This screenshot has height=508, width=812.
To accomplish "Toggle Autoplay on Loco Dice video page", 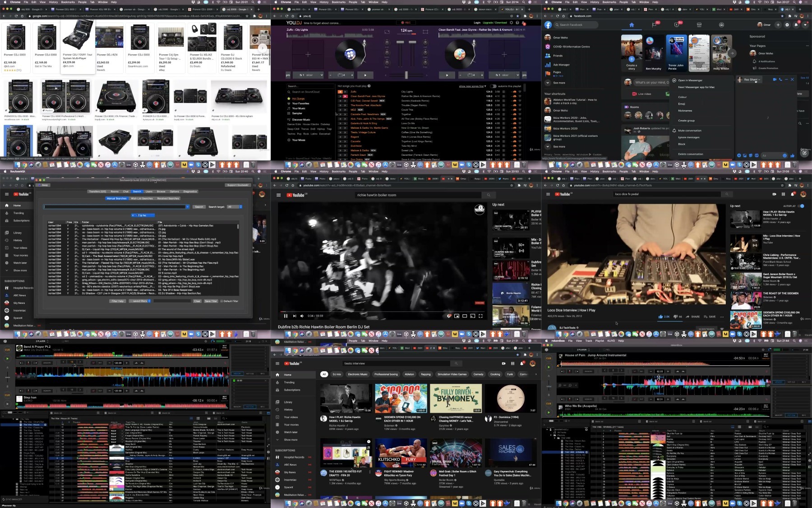I will (801, 206).
